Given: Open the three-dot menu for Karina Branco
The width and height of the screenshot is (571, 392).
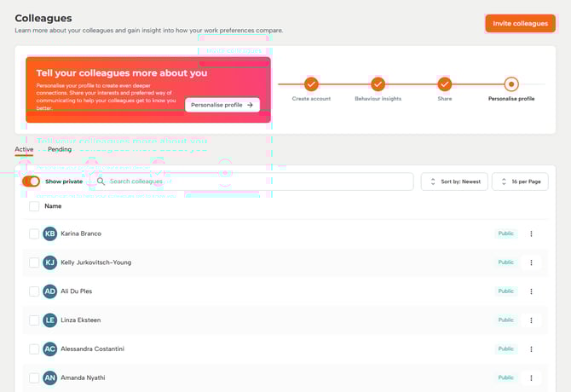Looking at the screenshot, I should click(x=531, y=233).
